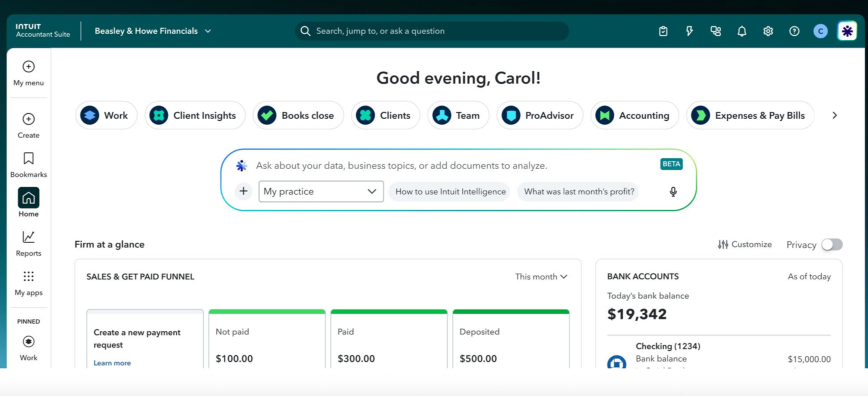The width and height of the screenshot is (868, 396).
Task: Open help question mark icon
Action: pyautogui.click(x=794, y=31)
